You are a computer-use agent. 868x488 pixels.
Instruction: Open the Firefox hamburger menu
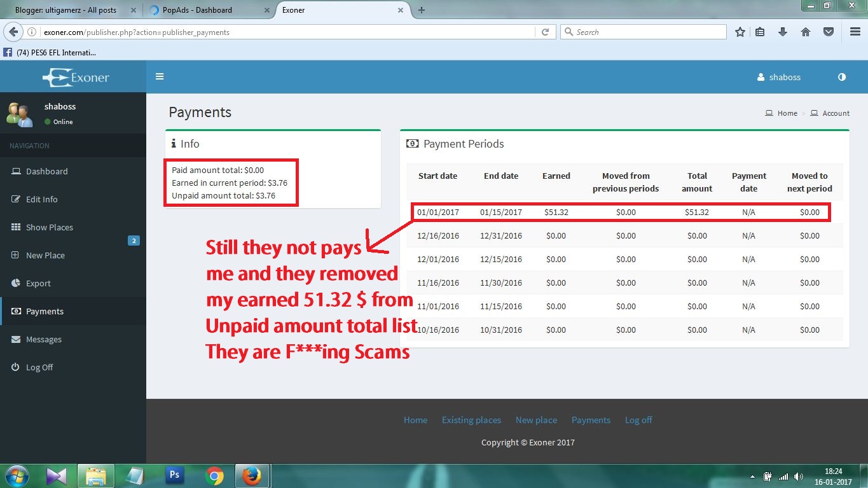click(855, 32)
